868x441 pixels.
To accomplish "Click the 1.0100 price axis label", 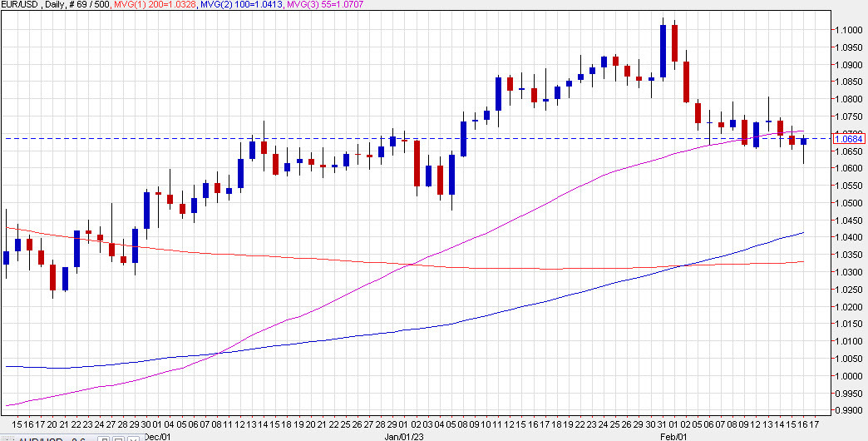I will tap(850, 341).
